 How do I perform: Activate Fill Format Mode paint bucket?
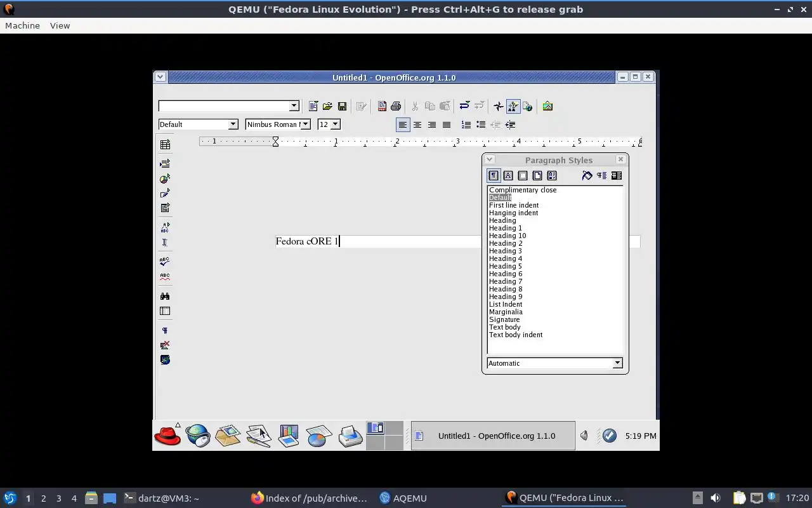click(587, 176)
